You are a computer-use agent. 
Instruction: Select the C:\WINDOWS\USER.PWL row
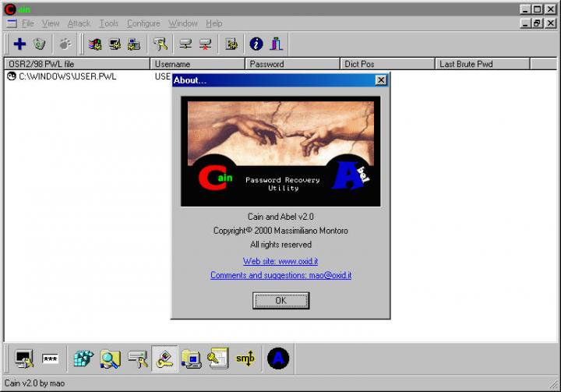point(62,76)
